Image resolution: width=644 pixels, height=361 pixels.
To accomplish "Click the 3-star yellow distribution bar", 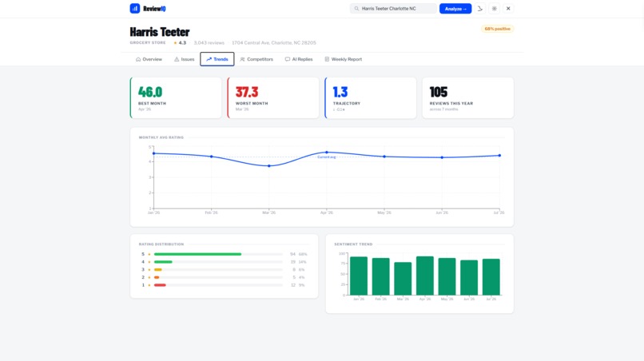I will 157,270.
